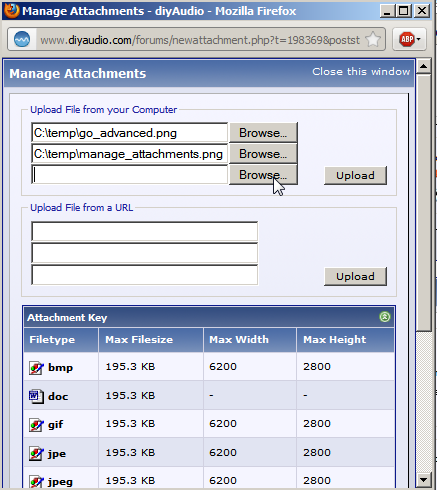Maximize the Firefox window
Image resolution: width=437 pixels, height=490 pixels.
click(x=404, y=11)
